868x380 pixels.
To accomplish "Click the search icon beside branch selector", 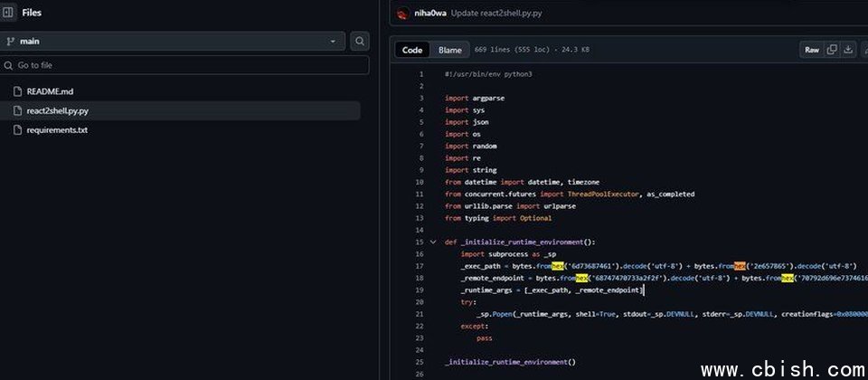I will [x=360, y=41].
